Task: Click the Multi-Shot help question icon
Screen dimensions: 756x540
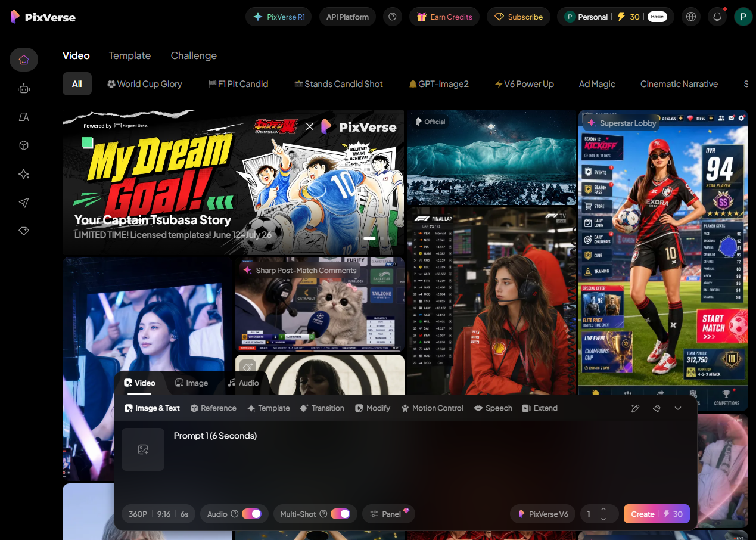Action: [323, 514]
